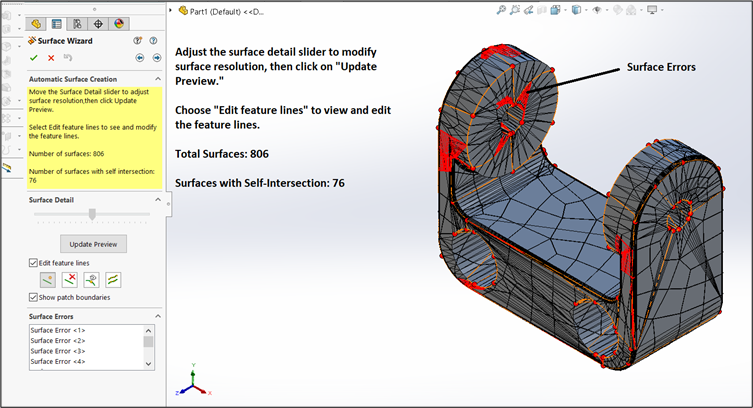This screenshot has height=408, width=753.
Task: Cancel the Surface Wizard with red X
Action: (x=51, y=58)
